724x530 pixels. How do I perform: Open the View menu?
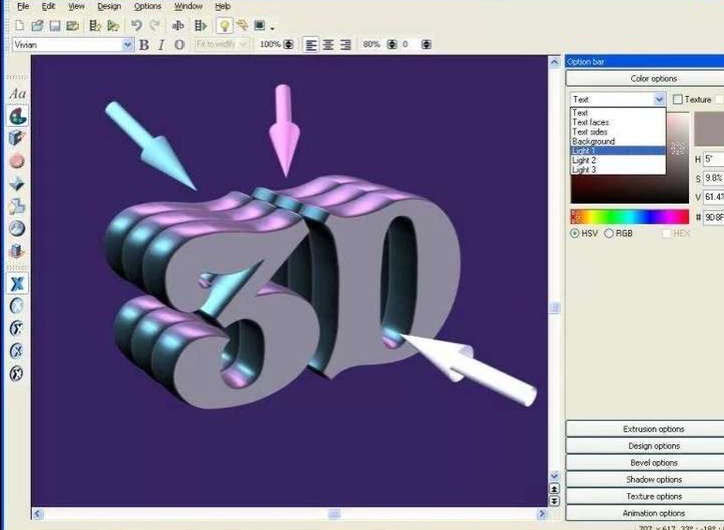coord(76,6)
